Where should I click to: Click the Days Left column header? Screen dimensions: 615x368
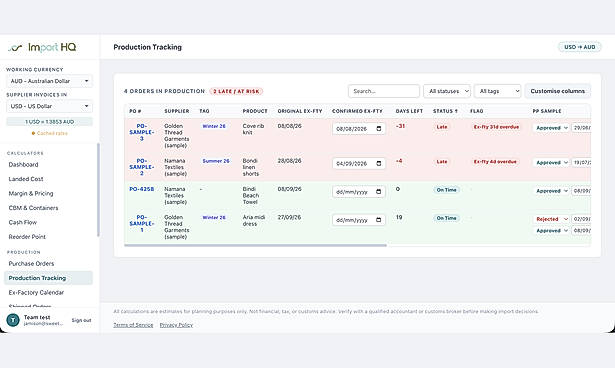coord(409,111)
